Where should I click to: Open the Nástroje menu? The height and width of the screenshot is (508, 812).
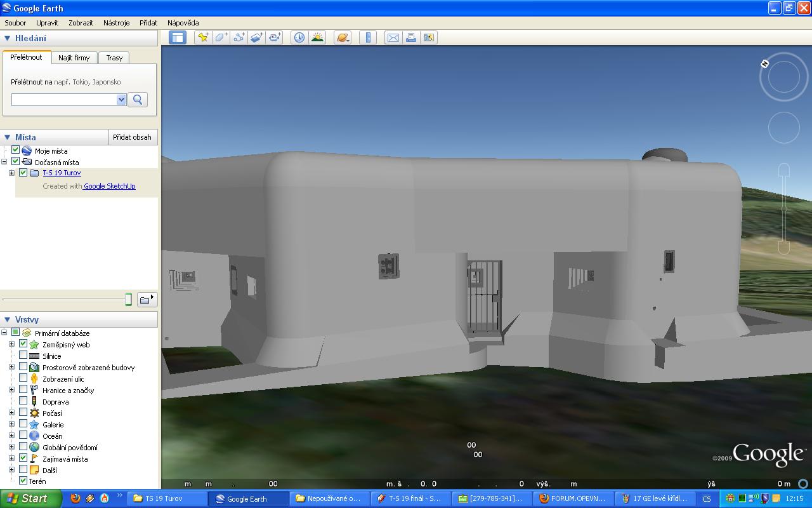pyautogui.click(x=116, y=23)
